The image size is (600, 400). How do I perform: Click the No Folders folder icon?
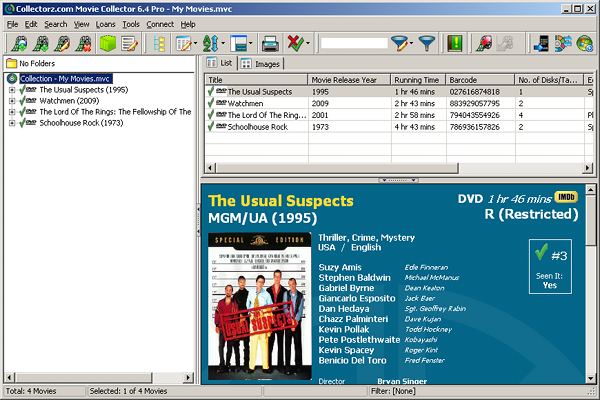(12, 63)
